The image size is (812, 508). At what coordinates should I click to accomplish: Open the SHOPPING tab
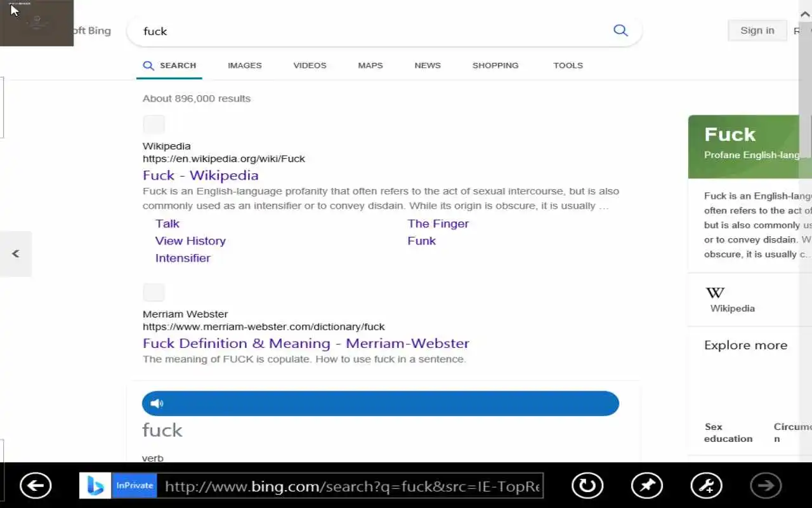[495, 65]
